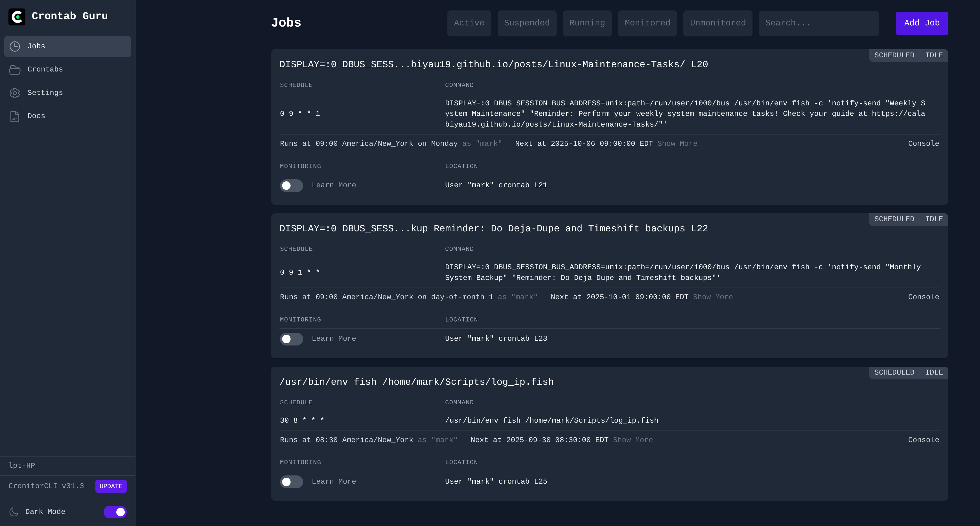
Task: Enable monitoring for the L22 backup reminder job
Action: [x=291, y=339]
